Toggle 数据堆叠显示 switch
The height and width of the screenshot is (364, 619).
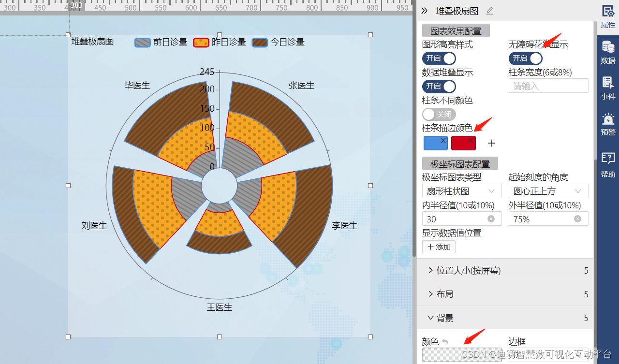[x=439, y=87]
